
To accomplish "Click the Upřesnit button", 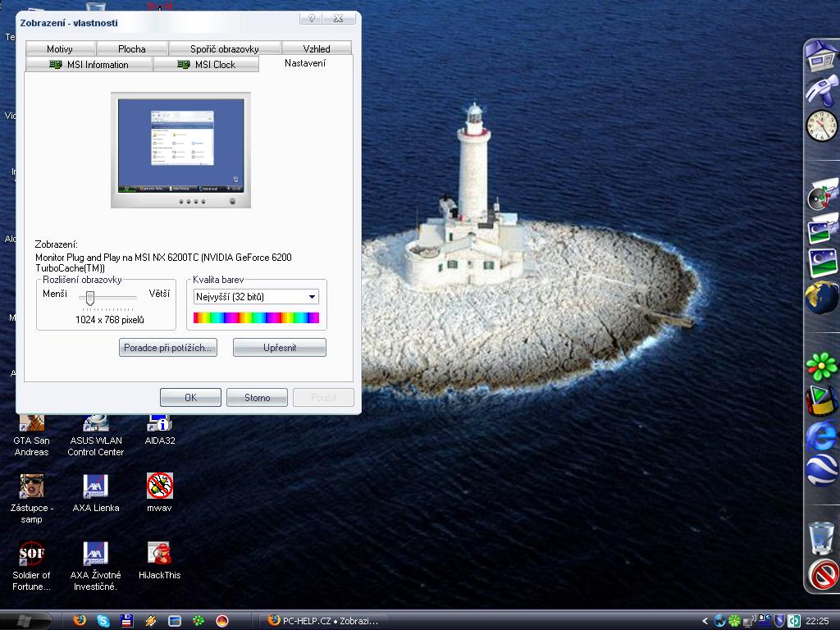I will coord(279,348).
